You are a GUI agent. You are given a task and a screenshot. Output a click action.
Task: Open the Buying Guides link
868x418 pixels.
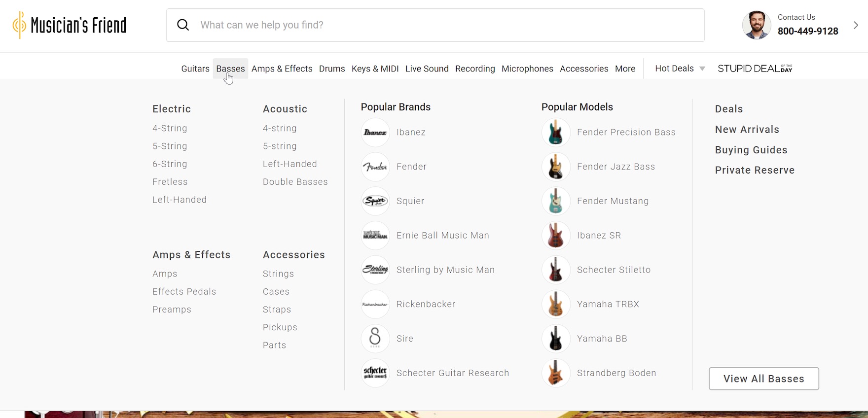751,150
